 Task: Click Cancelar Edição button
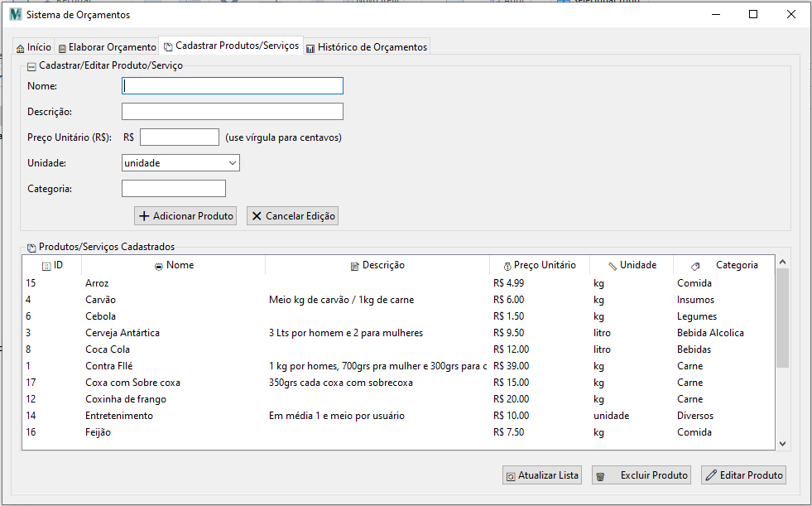[x=293, y=216]
